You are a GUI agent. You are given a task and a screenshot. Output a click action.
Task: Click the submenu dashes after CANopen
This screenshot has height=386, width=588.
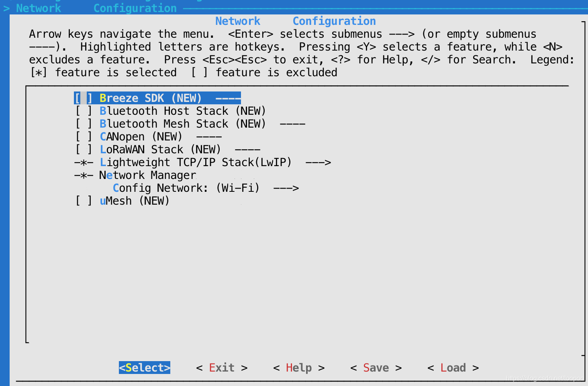(209, 137)
